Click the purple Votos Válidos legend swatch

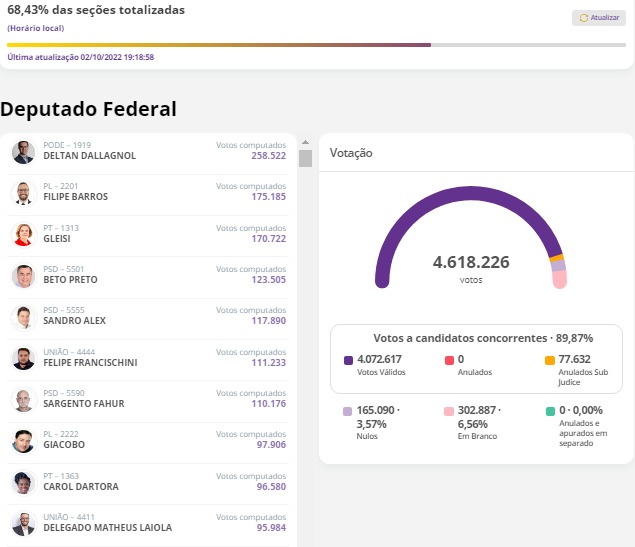[348, 360]
